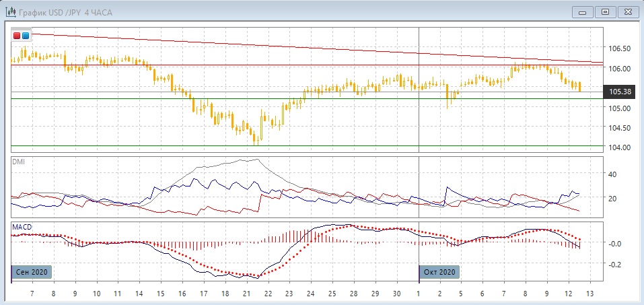Minimize the USD/JPY chart window
644x305 pixels.
tap(582, 11)
